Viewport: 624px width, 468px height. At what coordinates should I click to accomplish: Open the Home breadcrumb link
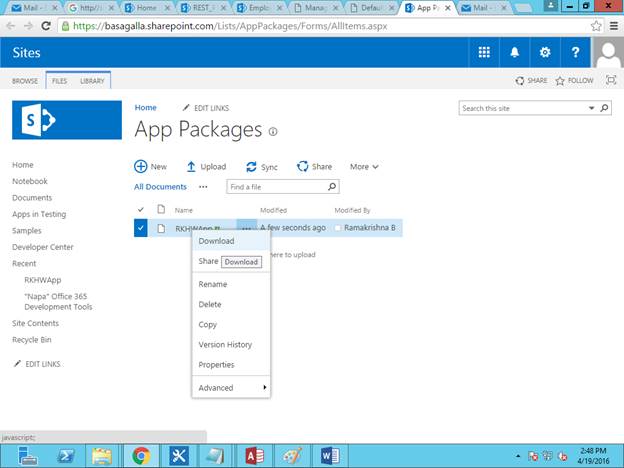coord(145,107)
